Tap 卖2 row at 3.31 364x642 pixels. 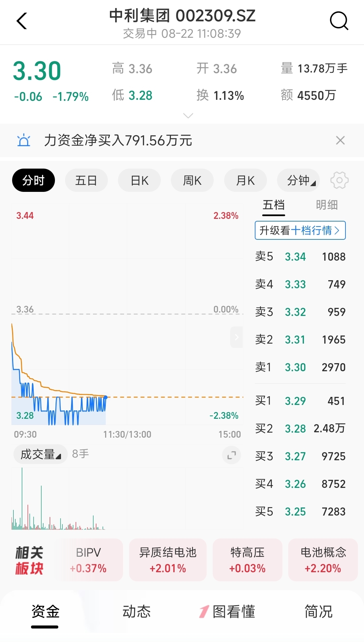pyautogui.click(x=300, y=340)
